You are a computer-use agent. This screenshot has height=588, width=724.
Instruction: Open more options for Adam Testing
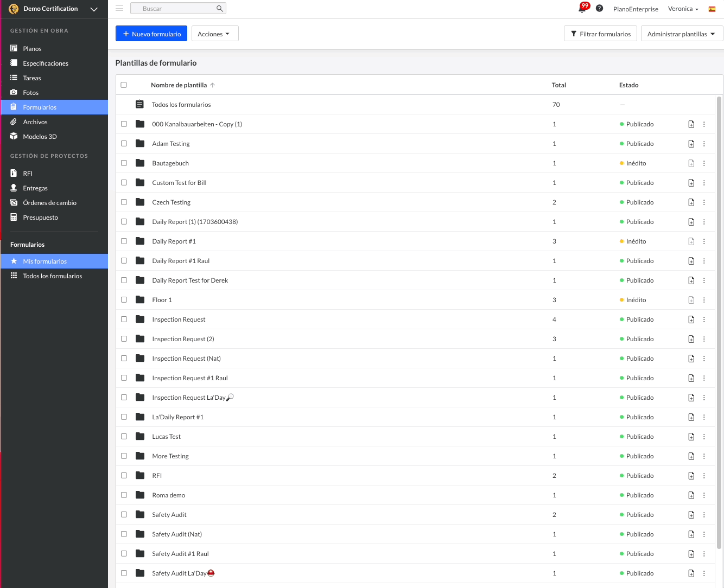click(x=704, y=144)
